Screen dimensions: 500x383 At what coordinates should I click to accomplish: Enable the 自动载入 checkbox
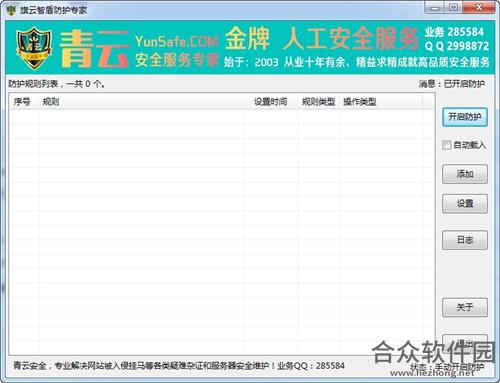[447, 145]
